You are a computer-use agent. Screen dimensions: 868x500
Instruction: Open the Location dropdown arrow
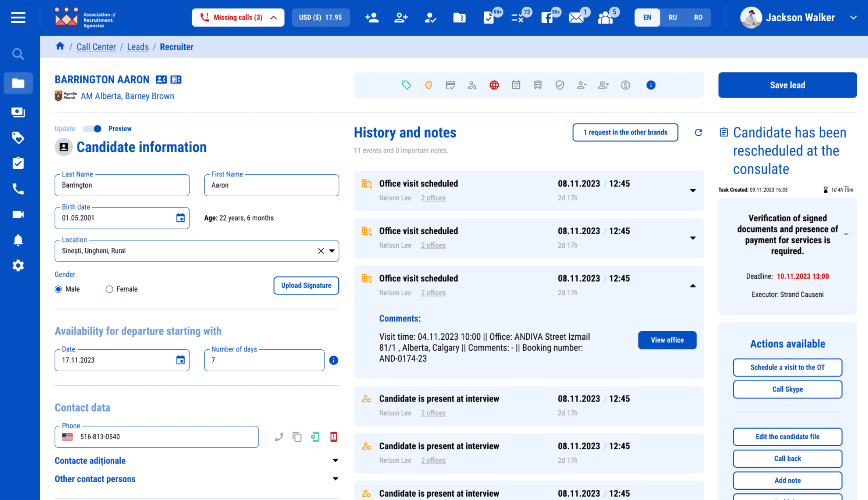332,251
